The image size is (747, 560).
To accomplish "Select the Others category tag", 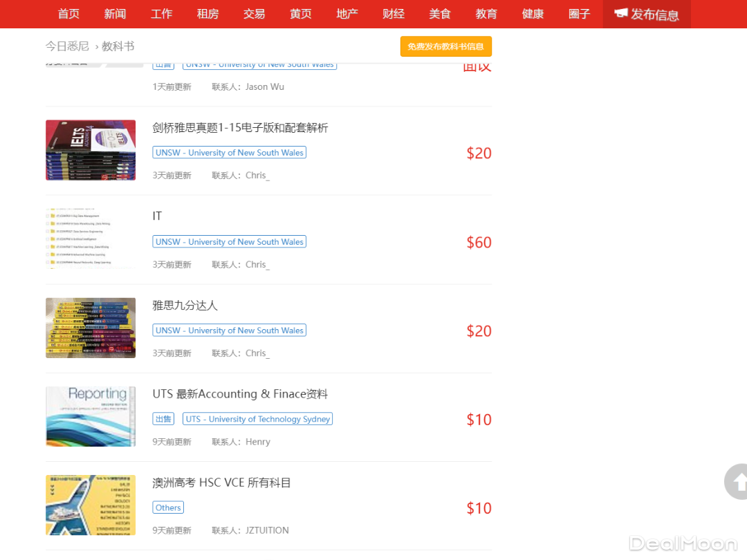I will (168, 507).
